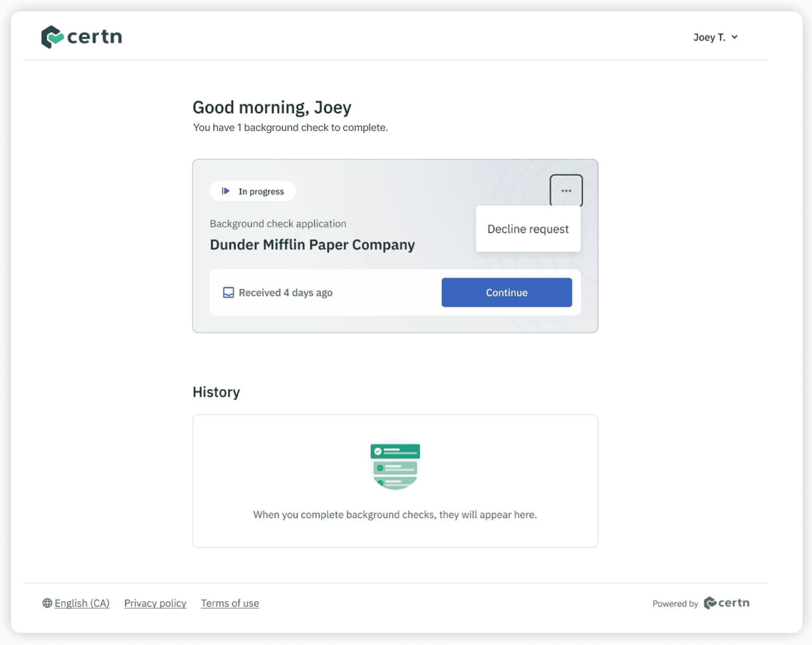Click the play icon in In progress badge
The height and width of the screenshot is (645, 812).
click(x=225, y=191)
